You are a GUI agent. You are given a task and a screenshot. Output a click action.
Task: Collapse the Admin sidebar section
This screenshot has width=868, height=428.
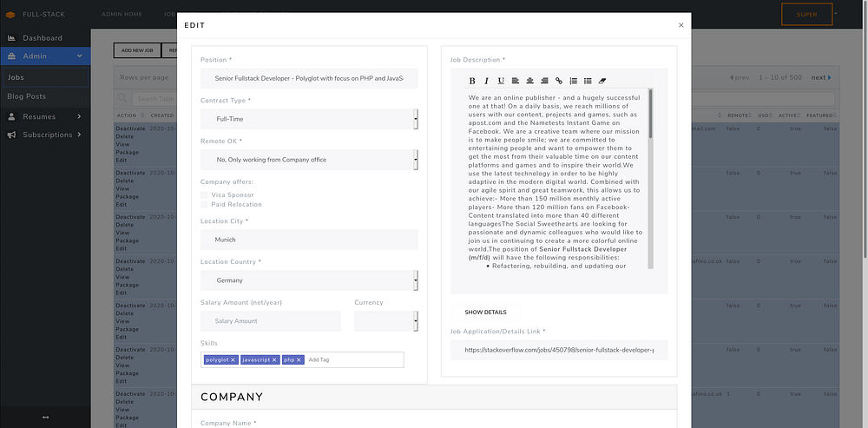click(x=80, y=56)
